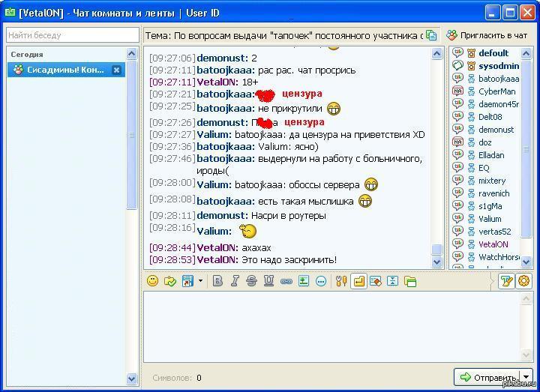The width and height of the screenshot is (540, 392).
Task: Click the Найти беседу search field
Action: point(72,35)
